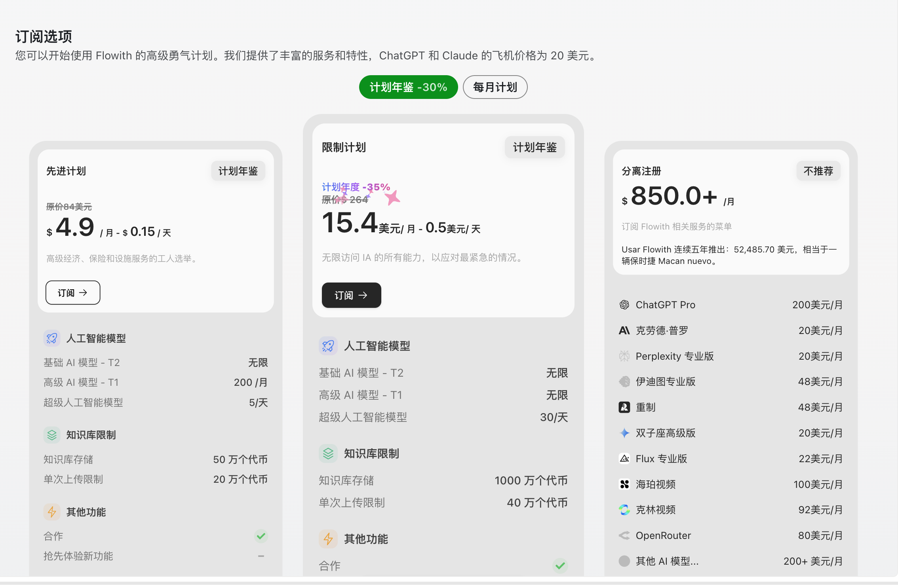The width and height of the screenshot is (898, 588).
Task: Subscribe to the 先进计划 plan
Action: point(73,293)
